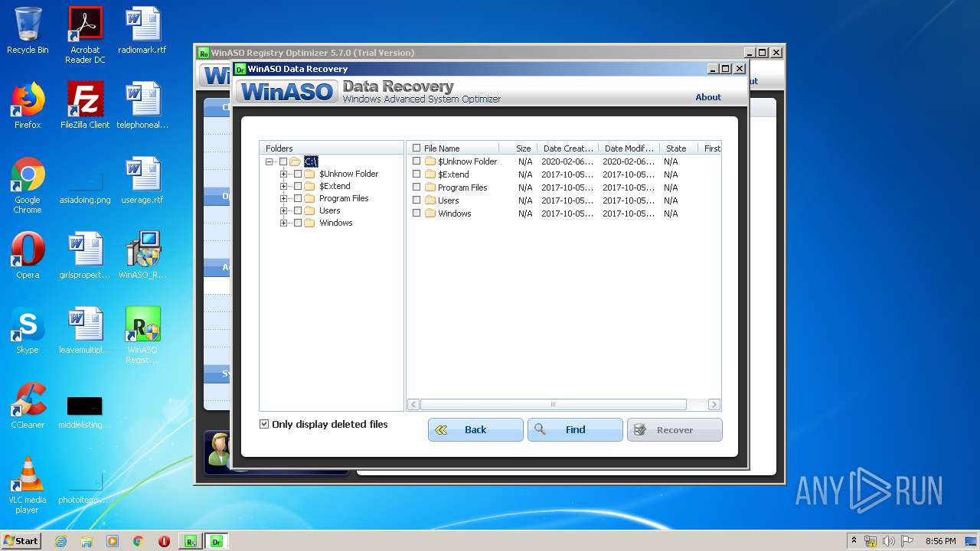Open Windows Explorer taskbar icon
This screenshot has height=551, width=980.
click(87, 541)
